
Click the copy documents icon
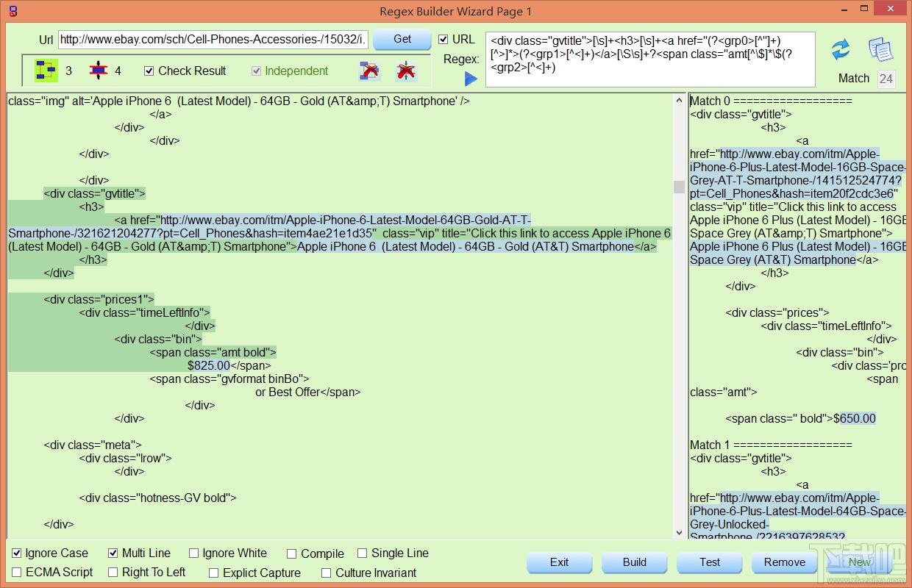[880, 49]
